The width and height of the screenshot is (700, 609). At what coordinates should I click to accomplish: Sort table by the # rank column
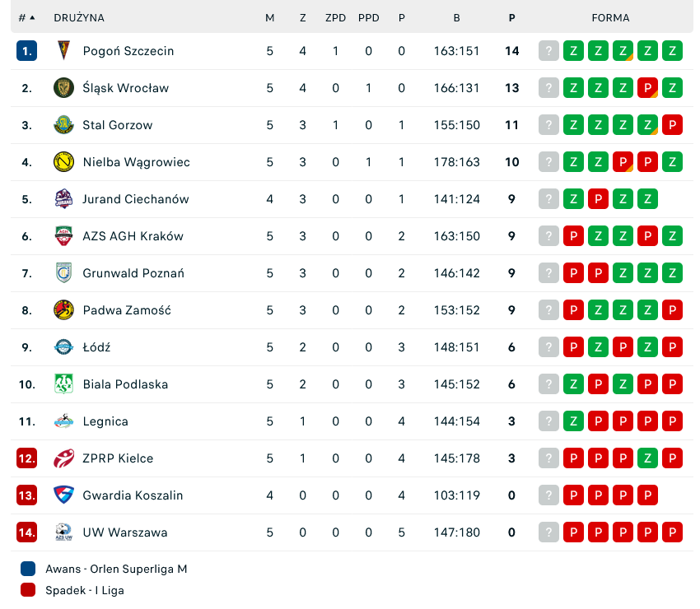pyautogui.click(x=26, y=18)
